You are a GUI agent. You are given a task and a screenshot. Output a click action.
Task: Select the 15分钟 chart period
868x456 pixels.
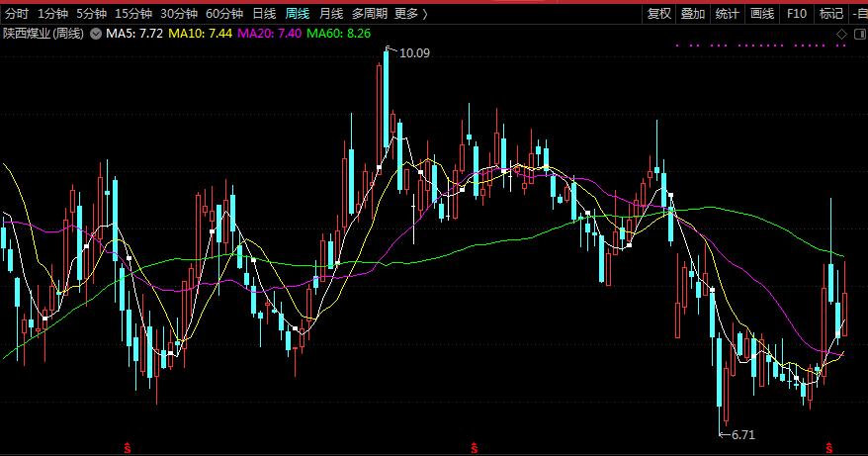tap(133, 14)
